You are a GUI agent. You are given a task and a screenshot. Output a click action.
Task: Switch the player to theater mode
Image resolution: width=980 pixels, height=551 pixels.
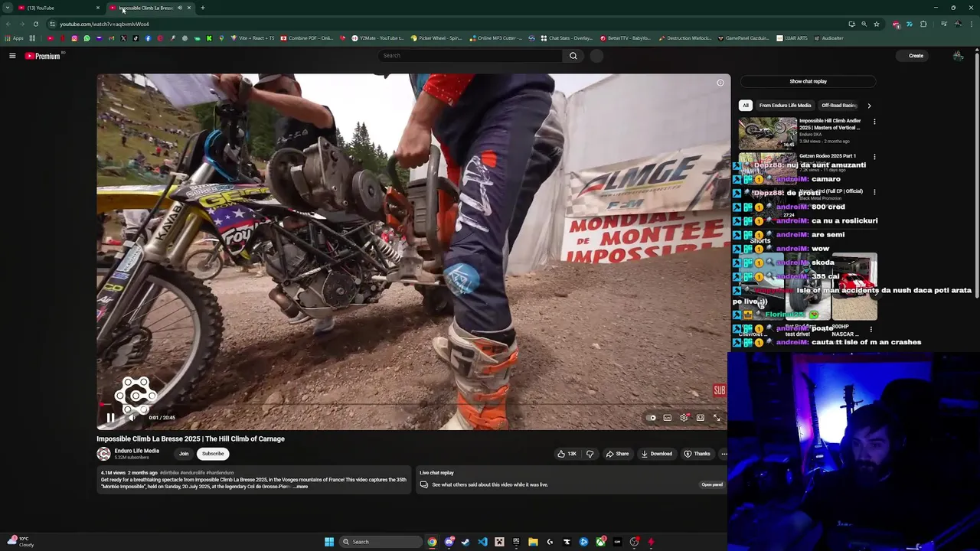[x=700, y=418]
